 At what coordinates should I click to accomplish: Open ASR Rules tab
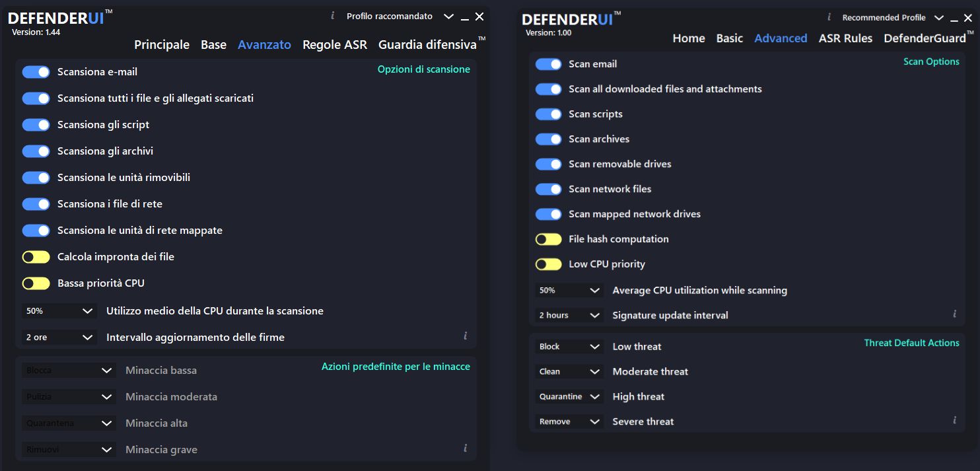pyautogui.click(x=845, y=38)
